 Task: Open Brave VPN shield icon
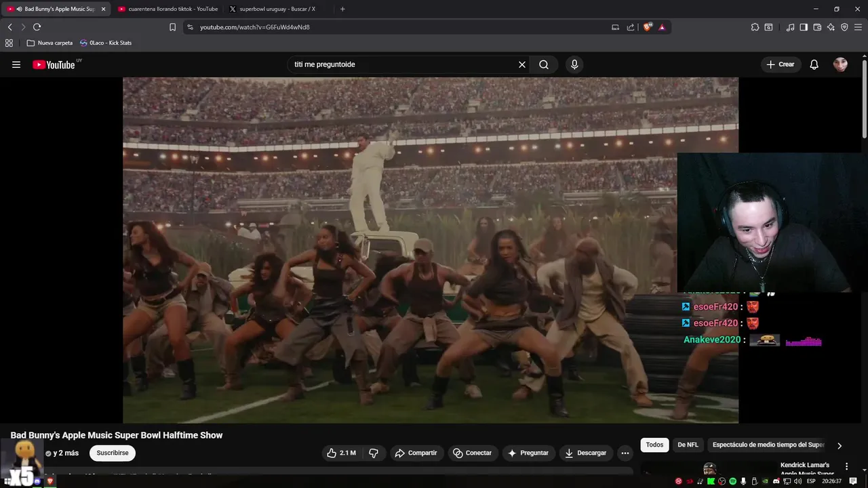[844, 27]
